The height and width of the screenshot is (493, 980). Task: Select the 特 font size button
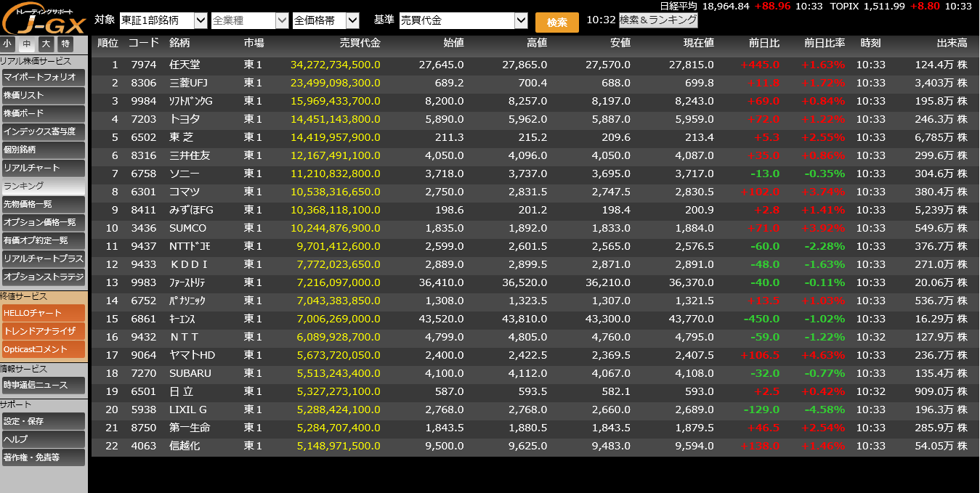pos(66,44)
